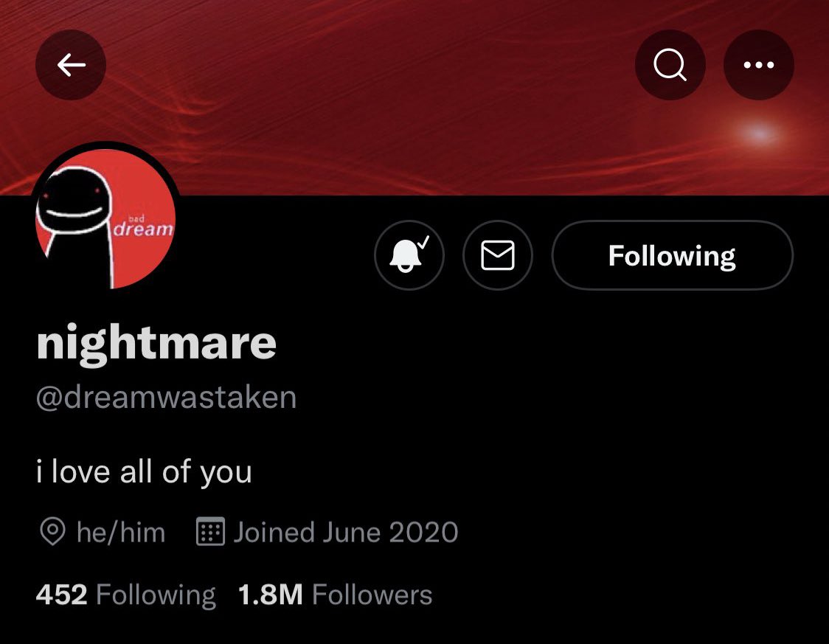
Task: Open the 1.8M Followers list
Action: [335, 595]
